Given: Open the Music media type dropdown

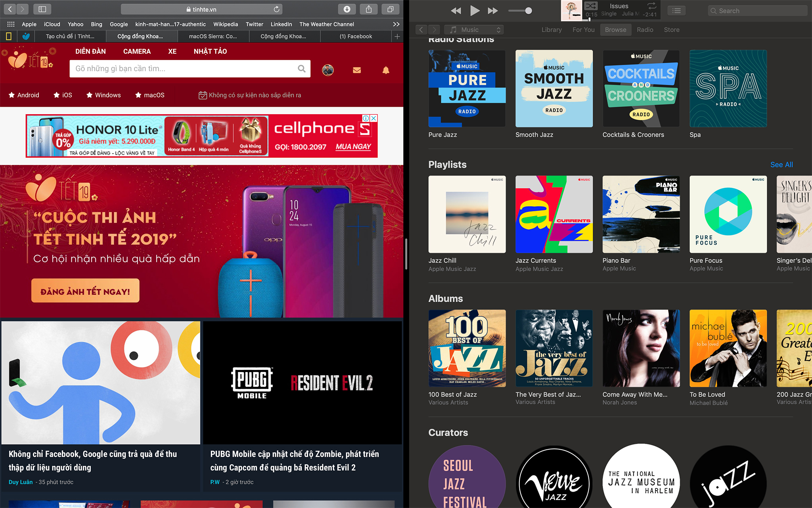Looking at the screenshot, I should [x=474, y=30].
